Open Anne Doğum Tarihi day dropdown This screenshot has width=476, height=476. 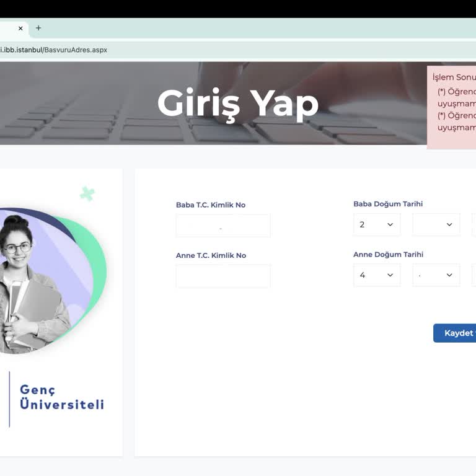[x=377, y=275]
